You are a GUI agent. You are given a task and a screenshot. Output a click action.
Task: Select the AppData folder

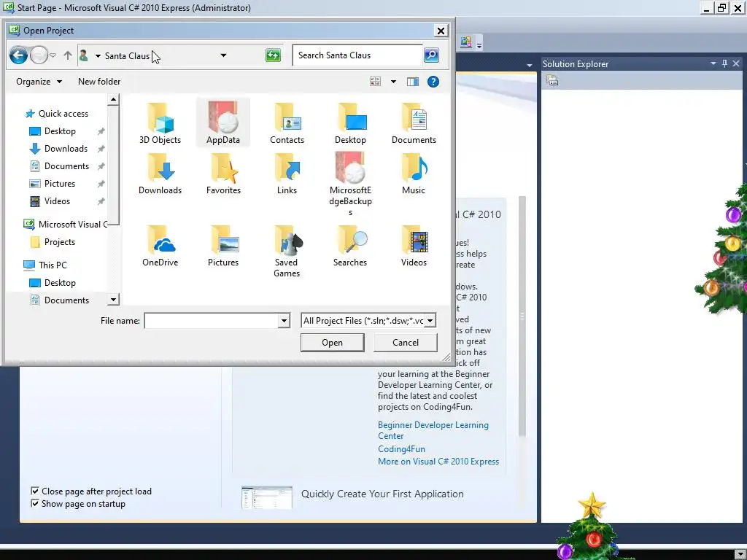click(223, 122)
